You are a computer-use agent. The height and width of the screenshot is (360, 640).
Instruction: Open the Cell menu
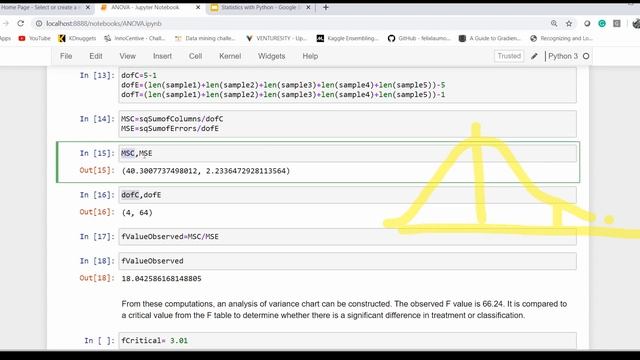(196, 56)
